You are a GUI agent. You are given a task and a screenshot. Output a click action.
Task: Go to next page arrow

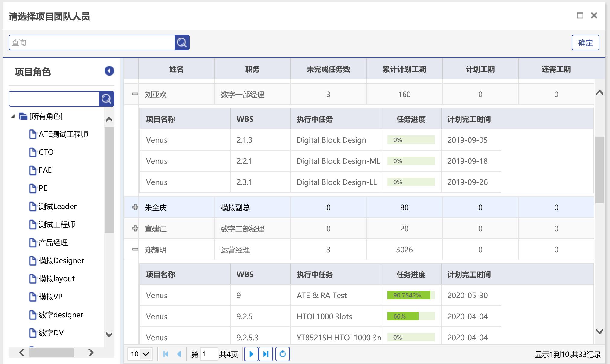(251, 354)
